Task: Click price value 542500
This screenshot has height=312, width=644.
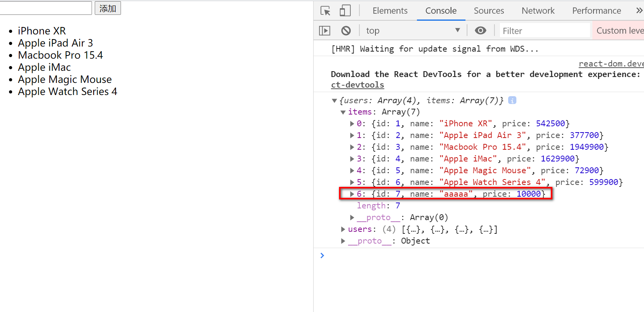Action: pyautogui.click(x=550, y=124)
